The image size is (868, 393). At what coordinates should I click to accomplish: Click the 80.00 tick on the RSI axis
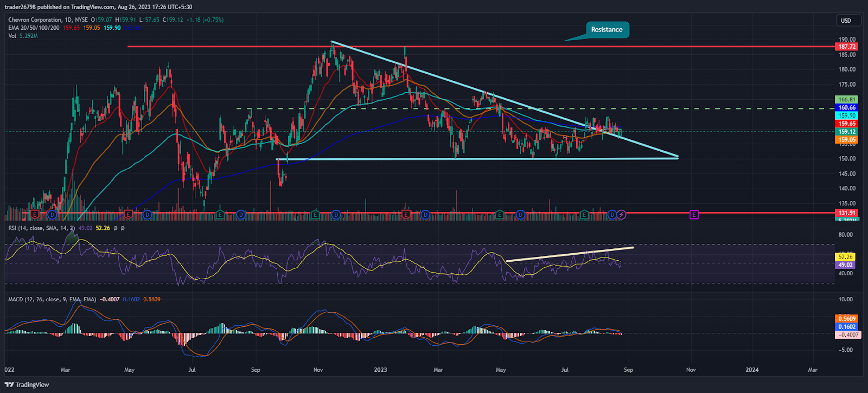coord(845,235)
